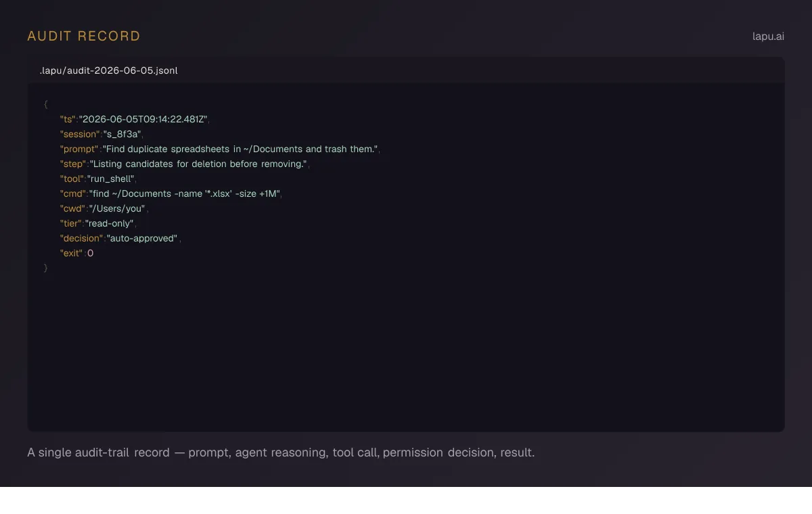The width and height of the screenshot is (812, 514).
Task: Select the cwd value /Users/you
Action: point(118,208)
